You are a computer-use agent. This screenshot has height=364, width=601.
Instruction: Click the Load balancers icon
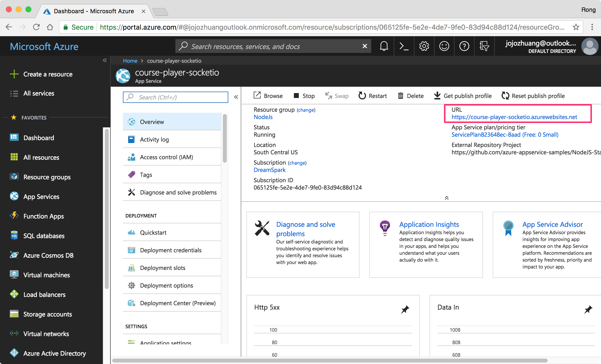tap(14, 294)
